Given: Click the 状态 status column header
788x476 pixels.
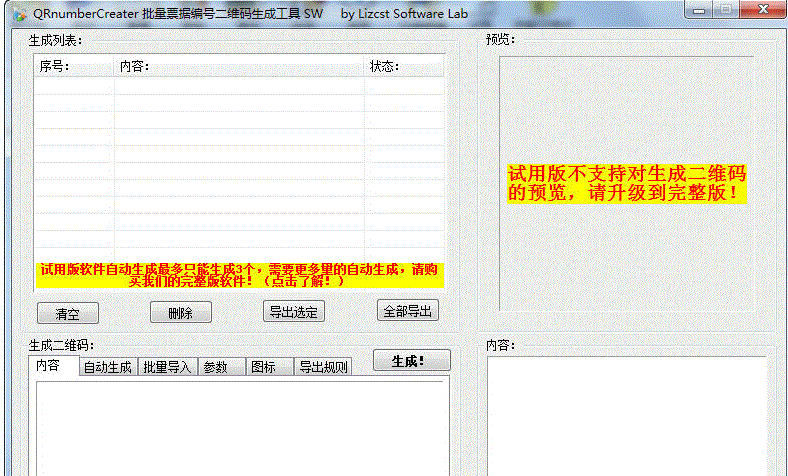Looking at the screenshot, I should click(405, 66).
